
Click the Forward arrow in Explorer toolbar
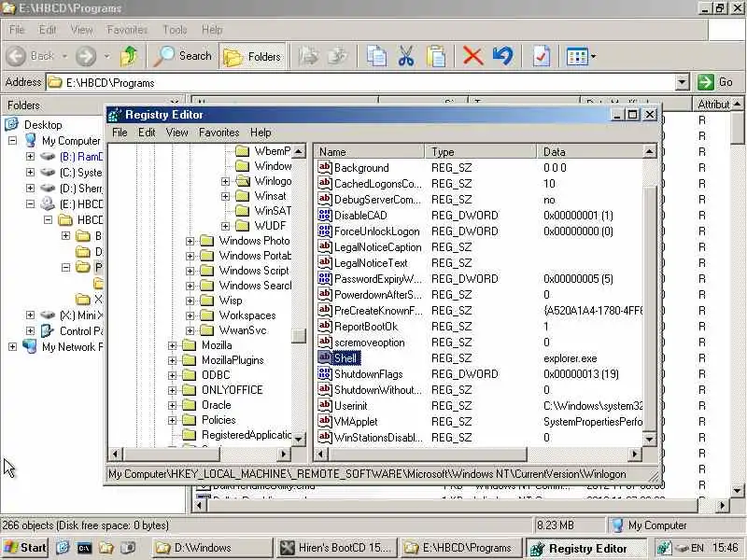pos(86,56)
